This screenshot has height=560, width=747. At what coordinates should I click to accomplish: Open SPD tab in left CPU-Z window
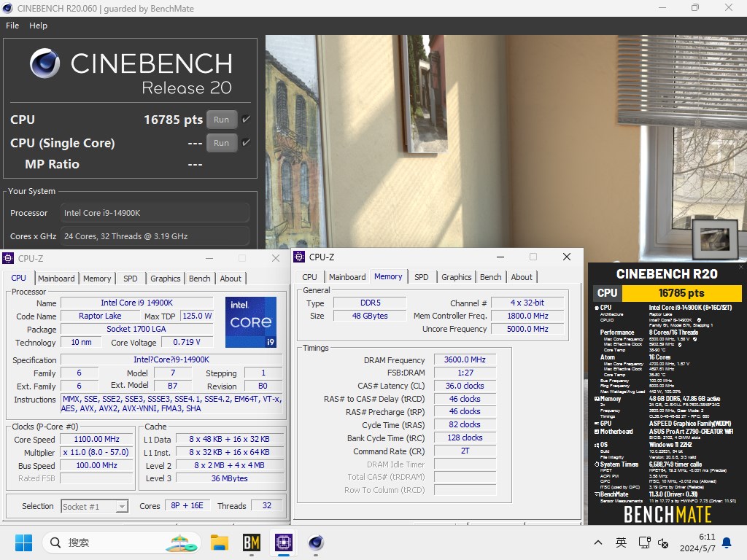coord(130,279)
